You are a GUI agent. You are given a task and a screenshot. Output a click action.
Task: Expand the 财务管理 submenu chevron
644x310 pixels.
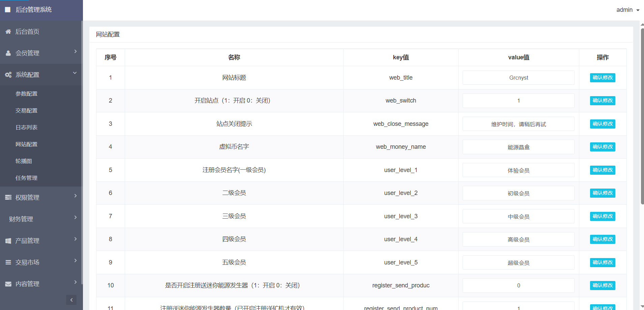coord(76,218)
